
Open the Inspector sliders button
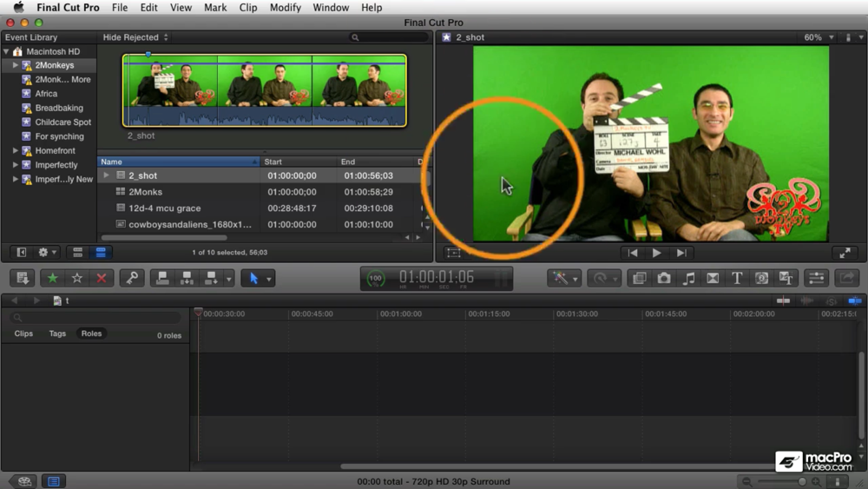click(816, 279)
